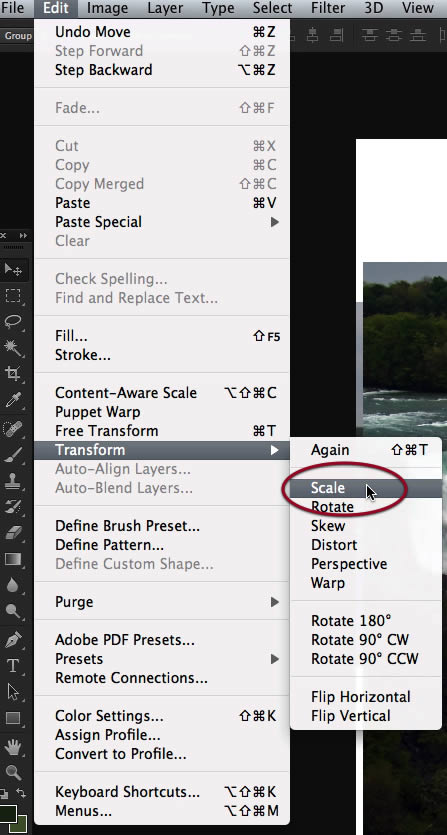
Task: Choose Distort in the Transform submenu
Action: coord(366,545)
